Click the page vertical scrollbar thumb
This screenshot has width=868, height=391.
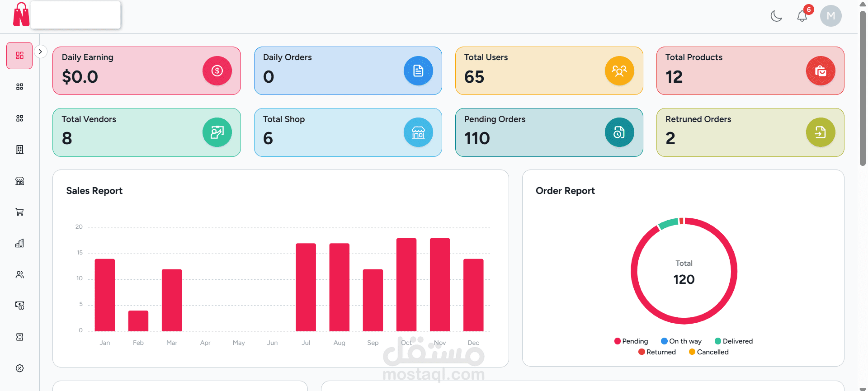[x=863, y=88]
